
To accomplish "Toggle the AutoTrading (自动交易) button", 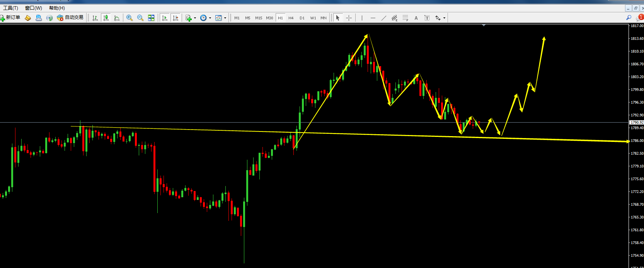I will pyautogui.click(x=70, y=18).
